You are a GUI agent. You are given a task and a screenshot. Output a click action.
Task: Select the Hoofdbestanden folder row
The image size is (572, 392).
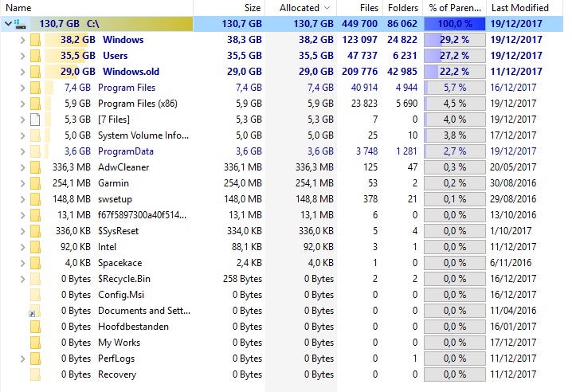click(282, 327)
